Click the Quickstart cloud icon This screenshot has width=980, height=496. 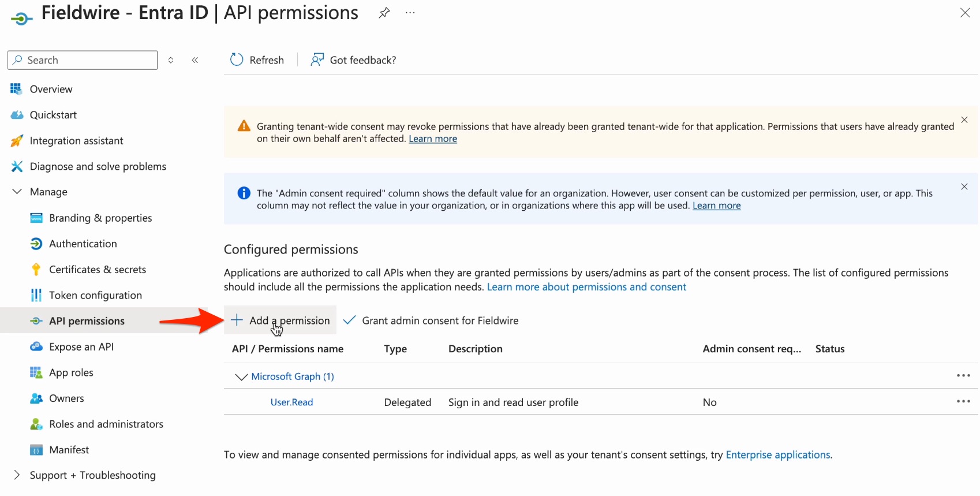[17, 115]
